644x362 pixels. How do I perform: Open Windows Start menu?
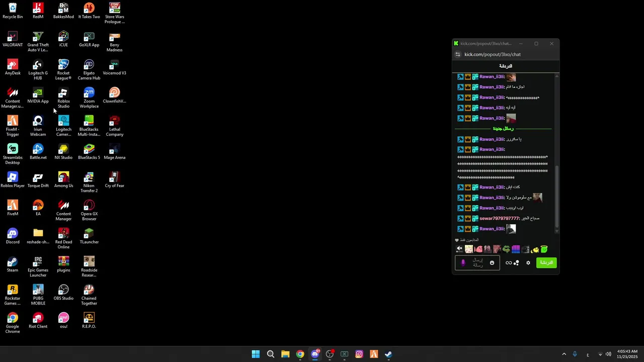tap(256, 354)
